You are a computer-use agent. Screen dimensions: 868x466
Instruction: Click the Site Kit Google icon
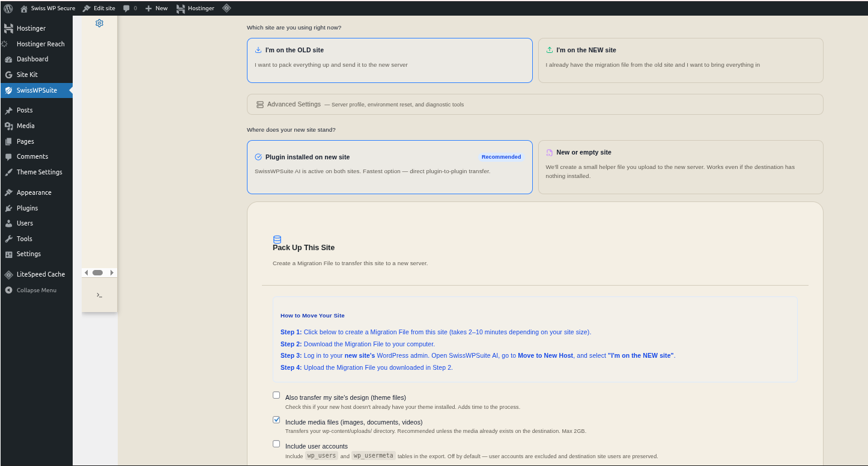[x=8, y=75]
